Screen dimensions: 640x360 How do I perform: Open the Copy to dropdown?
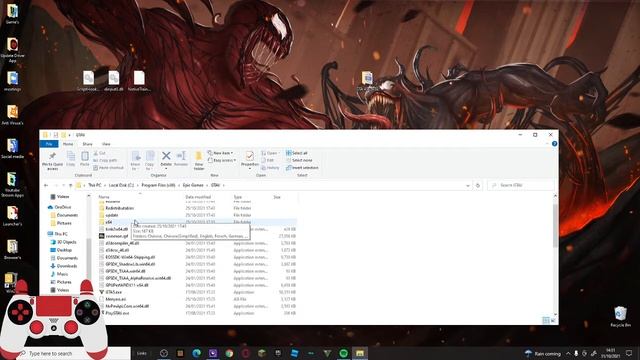pos(149,160)
